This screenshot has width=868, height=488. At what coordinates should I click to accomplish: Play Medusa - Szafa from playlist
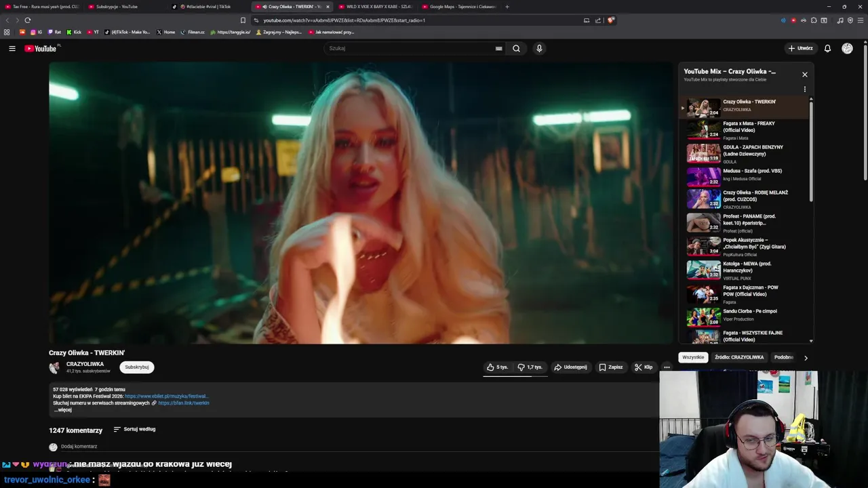click(x=745, y=176)
